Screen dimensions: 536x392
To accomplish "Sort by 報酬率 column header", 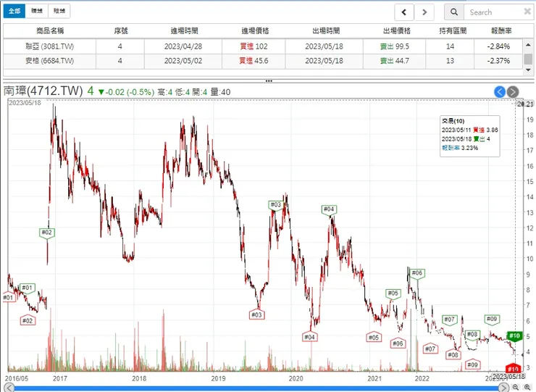I will pyautogui.click(x=501, y=30).
